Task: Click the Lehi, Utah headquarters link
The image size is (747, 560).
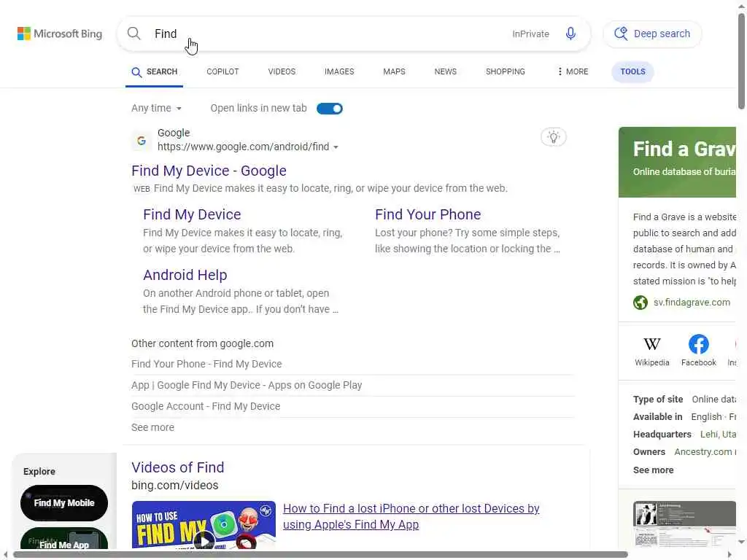Action: [718, 435]
